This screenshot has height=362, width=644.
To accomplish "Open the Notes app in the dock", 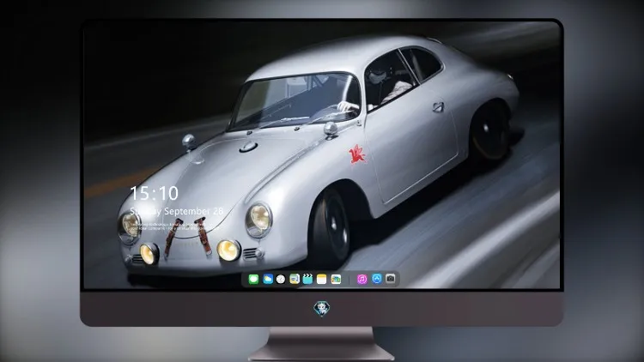I will tap(322, 279).
